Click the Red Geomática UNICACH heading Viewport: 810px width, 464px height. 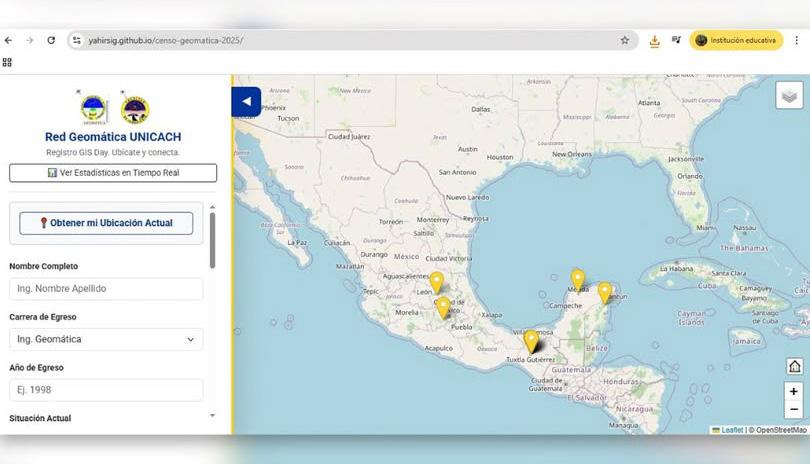click(113, 137)
